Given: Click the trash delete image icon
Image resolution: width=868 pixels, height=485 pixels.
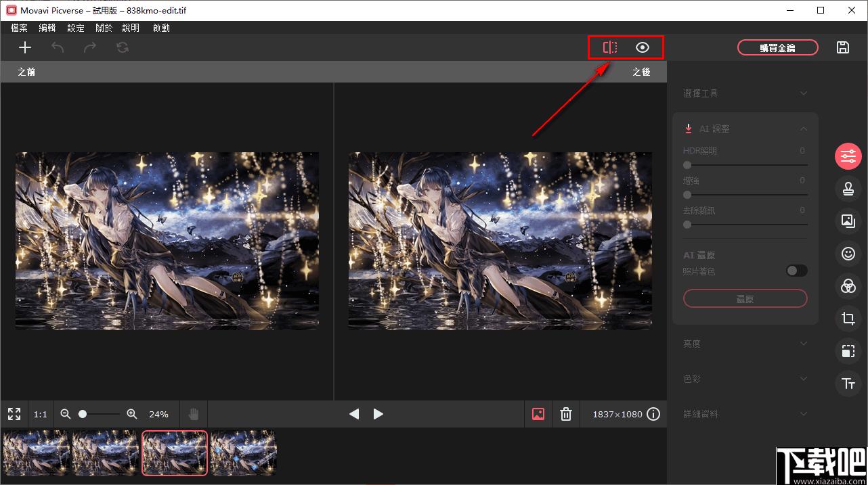Looking at the screenshot, I should tap(566, 414).
